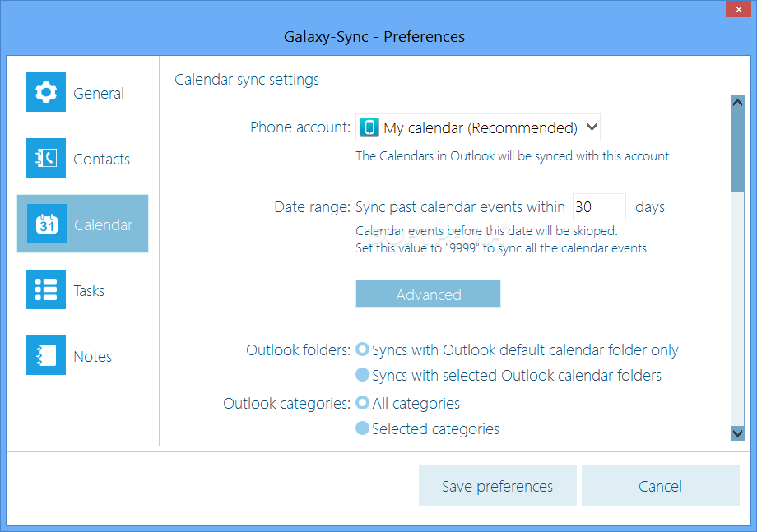Screen dimensions: 757x532
Task: Open the Advanced settings button
Action: point(428,294)
